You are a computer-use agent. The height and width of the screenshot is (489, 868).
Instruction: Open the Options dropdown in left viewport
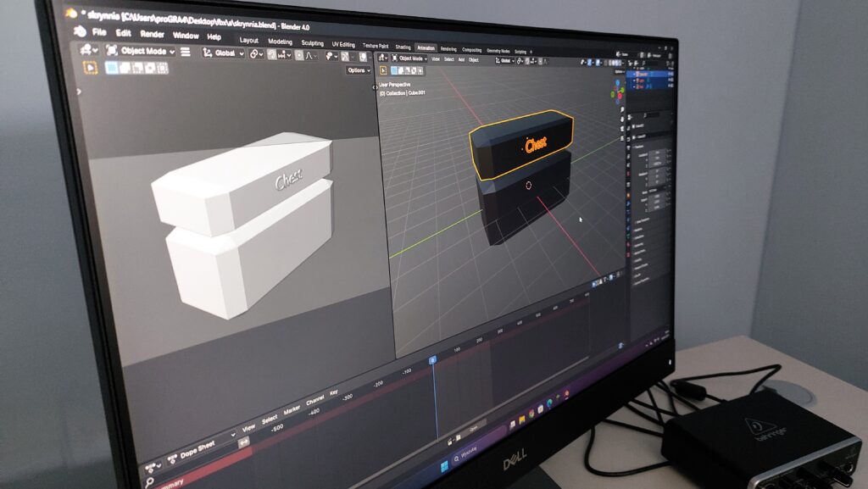359,70
